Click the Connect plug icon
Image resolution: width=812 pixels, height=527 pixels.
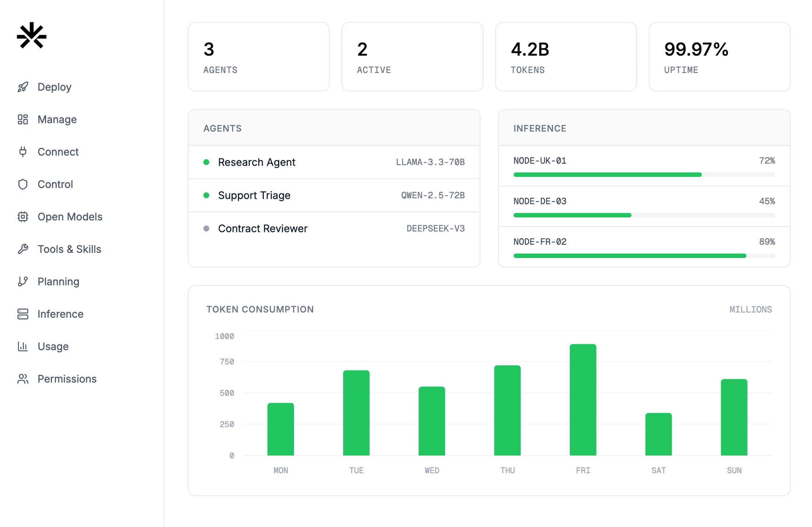[x=23, y=152]
